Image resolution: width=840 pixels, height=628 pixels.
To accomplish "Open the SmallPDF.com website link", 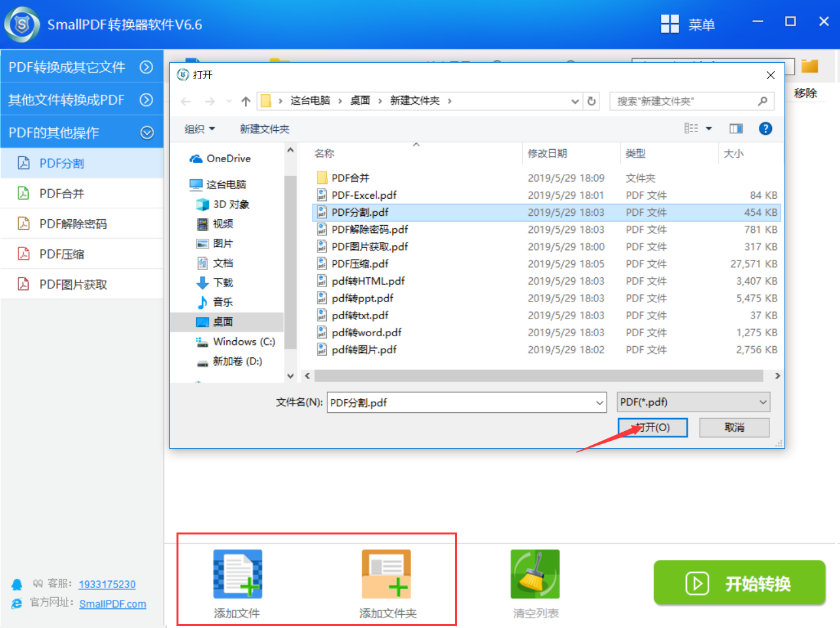I will (112, 604).
